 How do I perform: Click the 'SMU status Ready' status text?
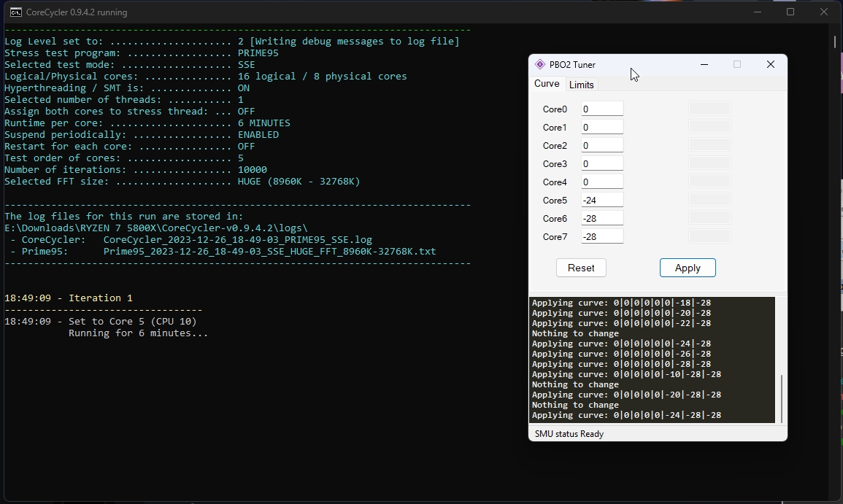569,434
